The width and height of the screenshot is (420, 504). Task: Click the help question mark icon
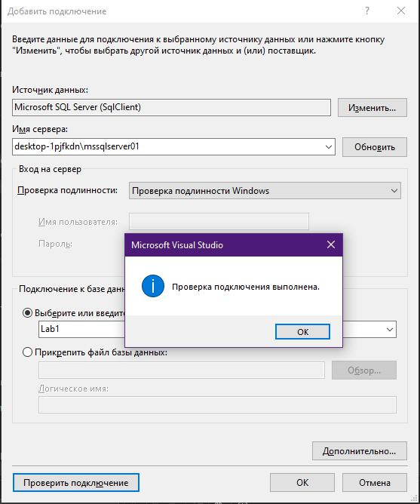coord(367,11)
